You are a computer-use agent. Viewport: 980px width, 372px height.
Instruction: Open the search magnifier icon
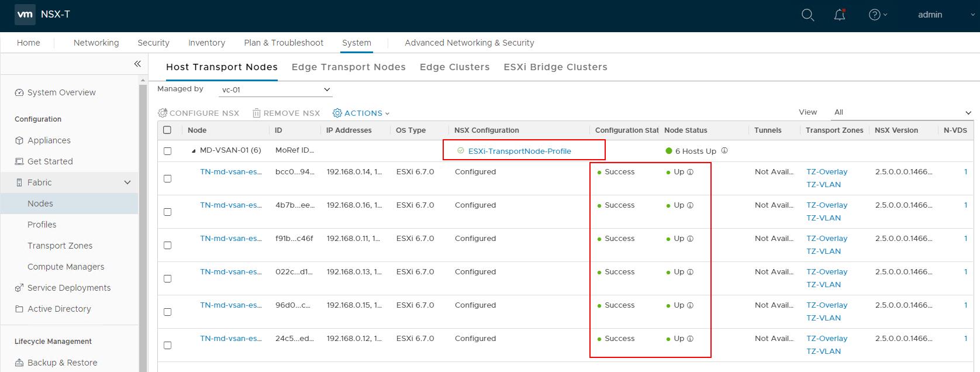pos(808,15)
